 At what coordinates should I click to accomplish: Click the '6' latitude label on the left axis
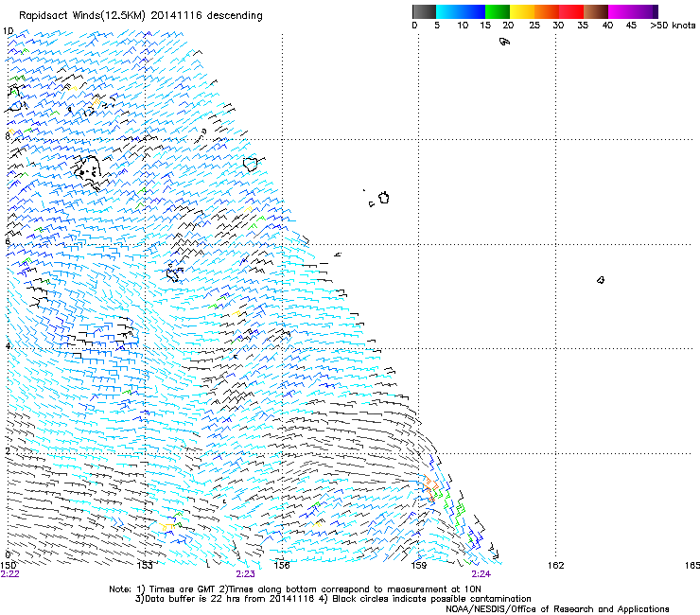(8, 241)
